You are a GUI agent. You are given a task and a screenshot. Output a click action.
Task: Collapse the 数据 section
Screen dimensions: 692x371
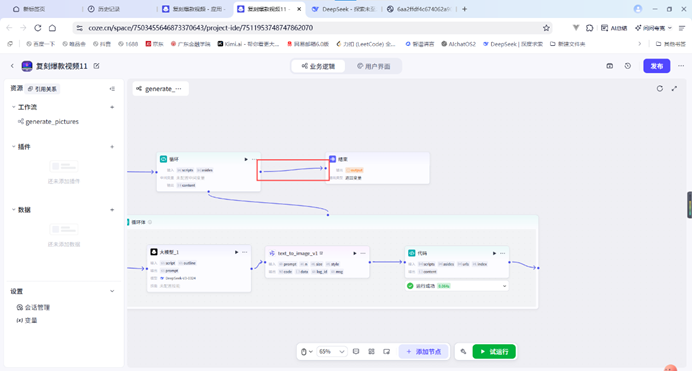click(x=13, y=210)
